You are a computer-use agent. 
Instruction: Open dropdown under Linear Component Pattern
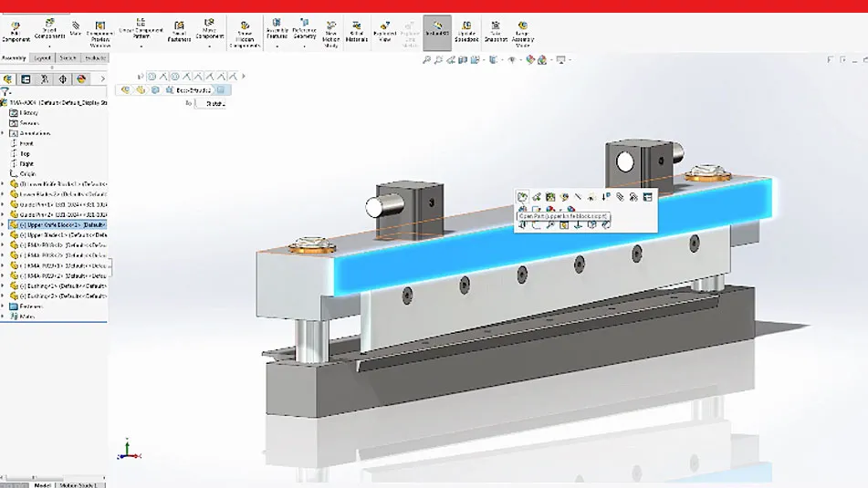(x=141, y=47)
